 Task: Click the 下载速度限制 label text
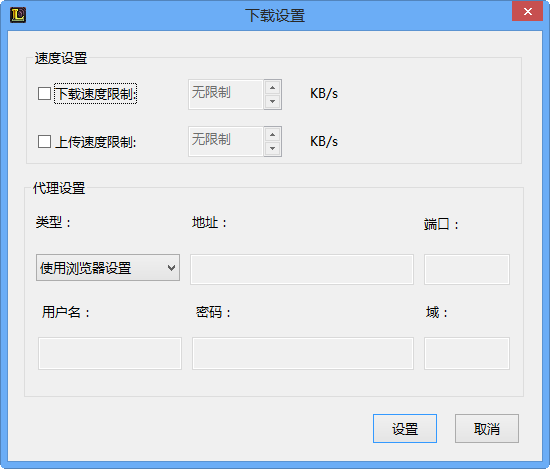[95, 94]
